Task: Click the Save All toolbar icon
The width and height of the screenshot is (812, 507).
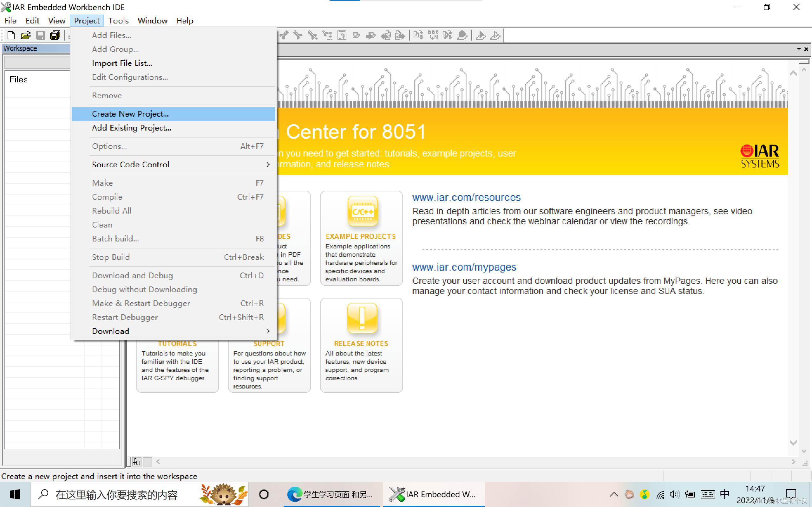Action: pyautogui.click(x=55, y=35)
